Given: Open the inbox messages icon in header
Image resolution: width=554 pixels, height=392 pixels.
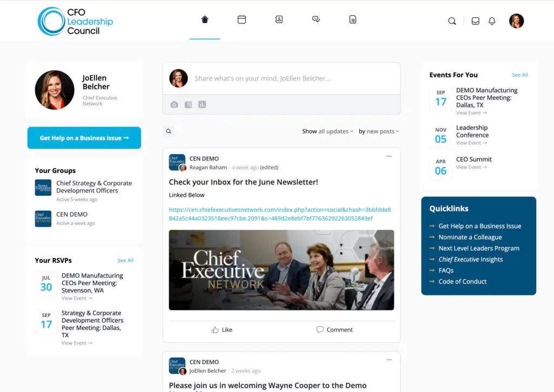Looking at the screenshot, I should [x=476, y=21].
